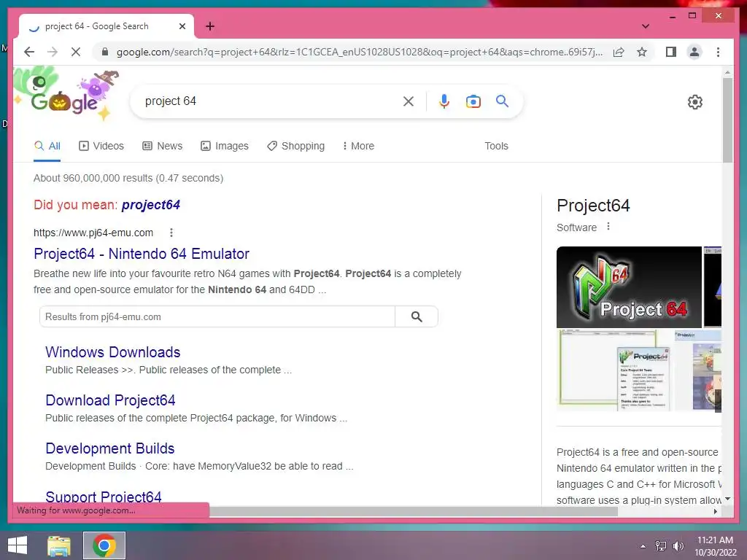Click the Chrome address bar URL

coord(359,52)
